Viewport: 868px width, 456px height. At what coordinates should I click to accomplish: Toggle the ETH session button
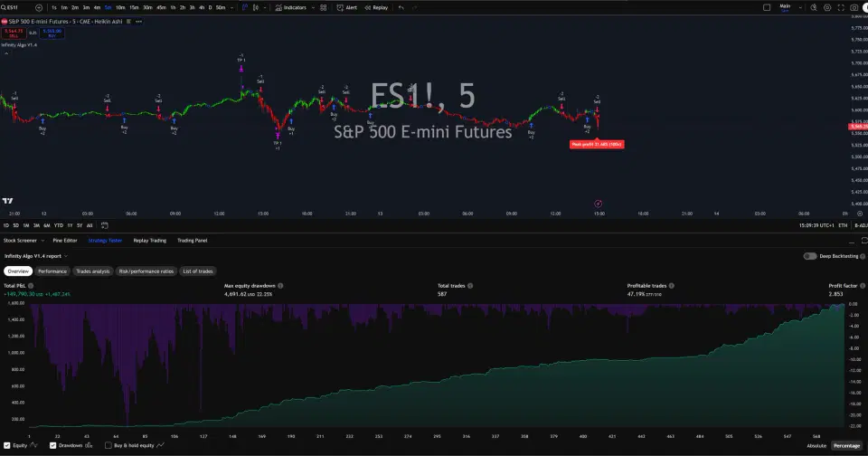point(843,225)
